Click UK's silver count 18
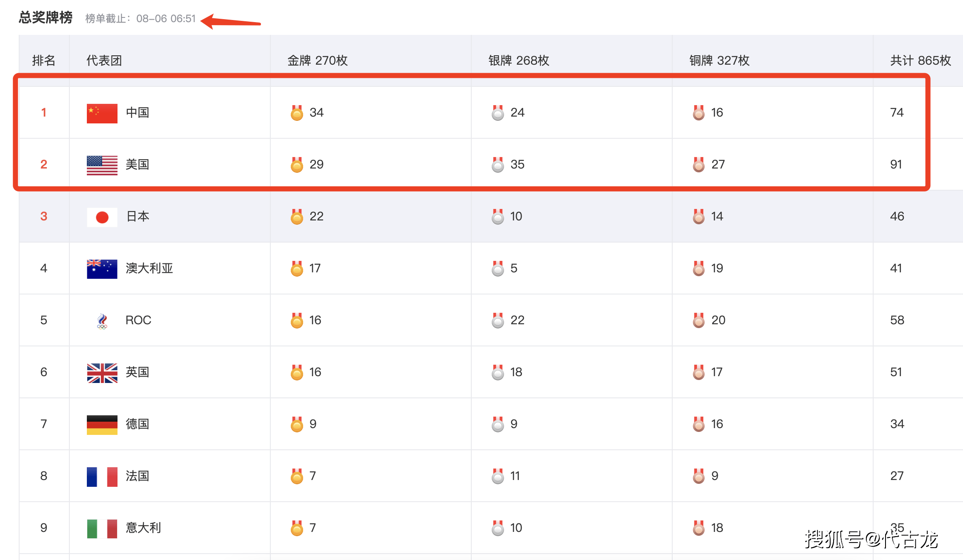 516,372
